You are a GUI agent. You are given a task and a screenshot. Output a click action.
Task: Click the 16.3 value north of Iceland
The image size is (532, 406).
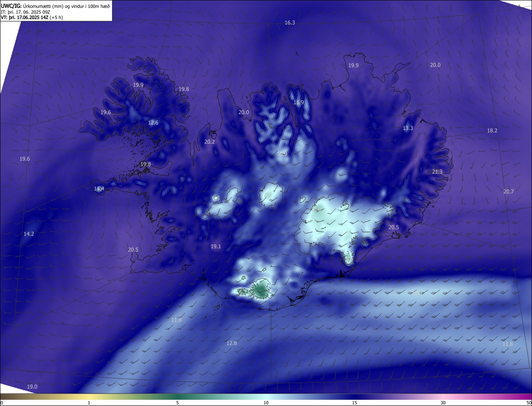pos(290,23)
